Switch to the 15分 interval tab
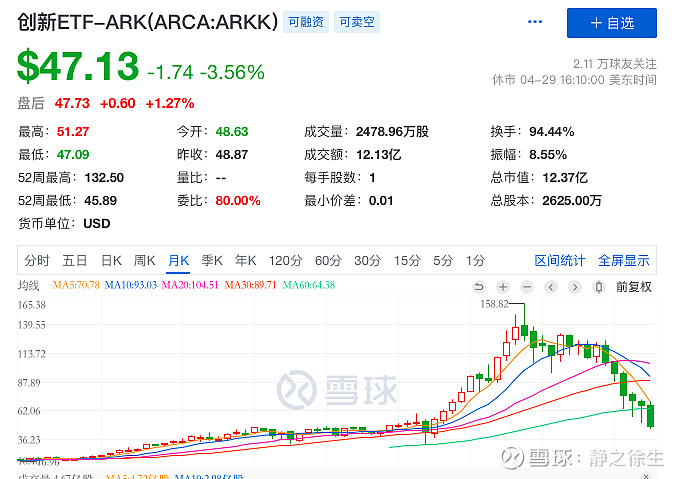Screen dimensions: 684x479 pos(407,260)
